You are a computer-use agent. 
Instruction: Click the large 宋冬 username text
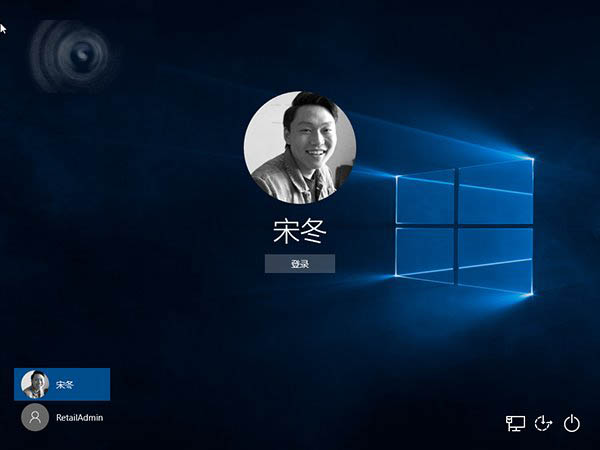coord(300,232)
